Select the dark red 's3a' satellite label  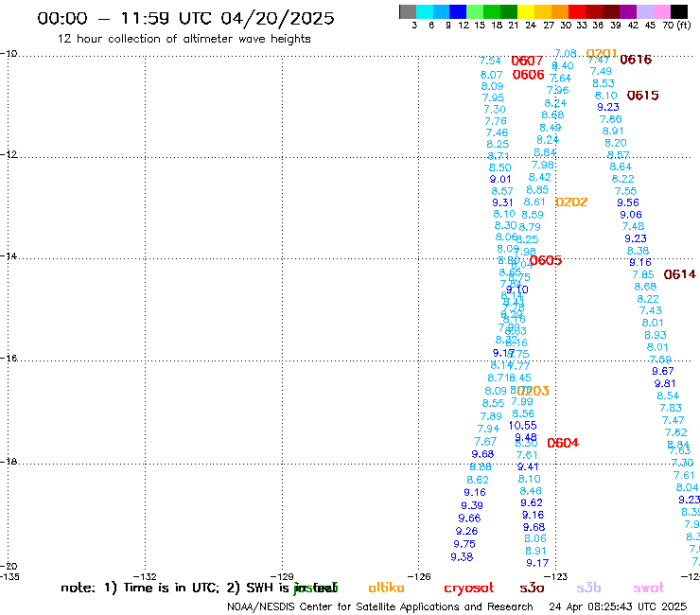point(532,588)
